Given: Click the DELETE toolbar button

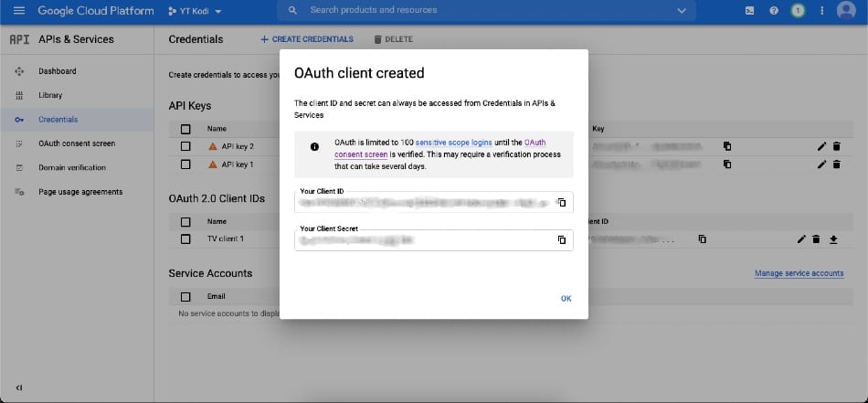Looking at the screenshot, I should 393,39.
